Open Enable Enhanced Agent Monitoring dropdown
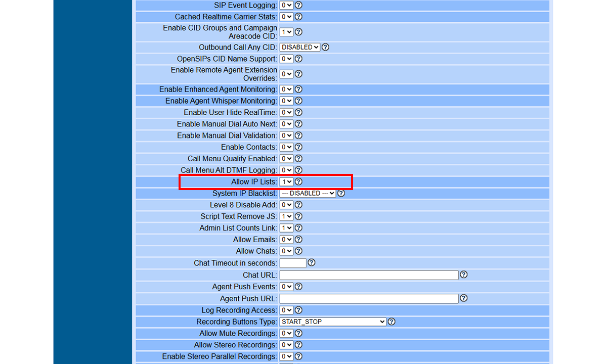Screen dimensions: 607x364 pyautogui.click(x=286, y=89)
